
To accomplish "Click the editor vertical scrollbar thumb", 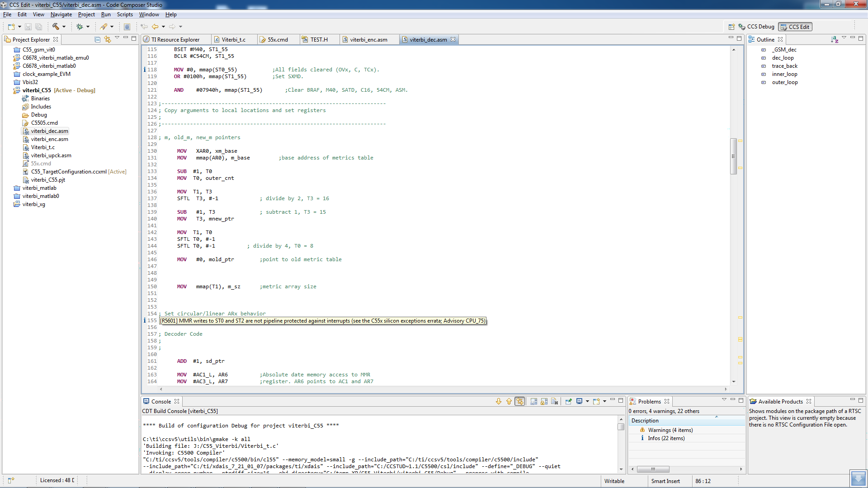I will [x=733, y=156].
